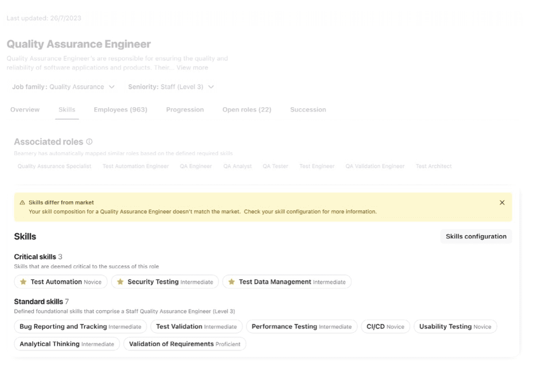Click the Last updated: 26/7/2023 text
Screen dimensions: 533x392
44,18
